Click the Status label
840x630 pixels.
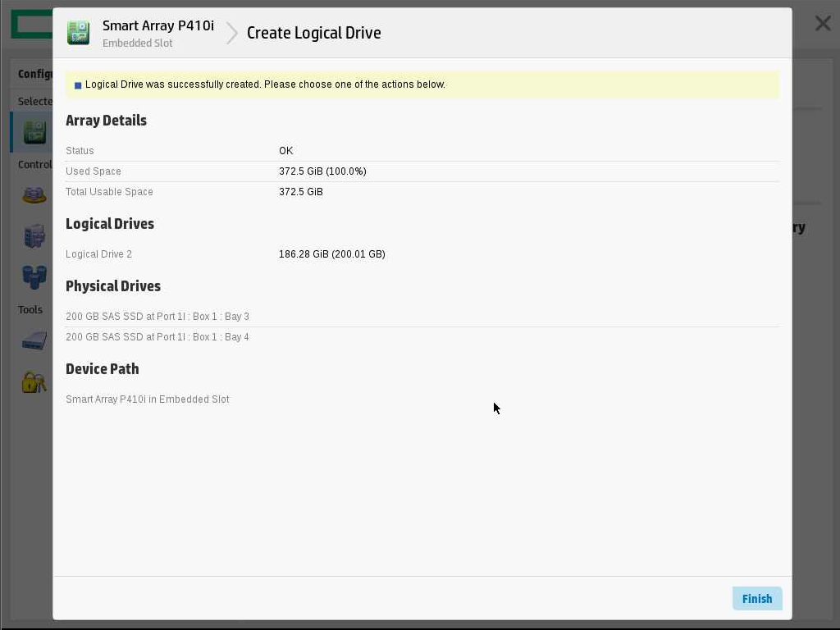(80, 151)
